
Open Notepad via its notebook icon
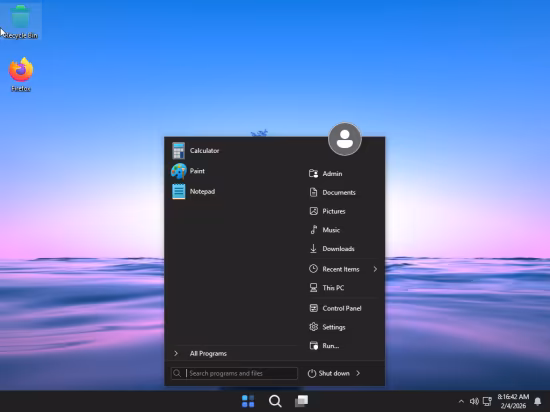tap(179, 191)
